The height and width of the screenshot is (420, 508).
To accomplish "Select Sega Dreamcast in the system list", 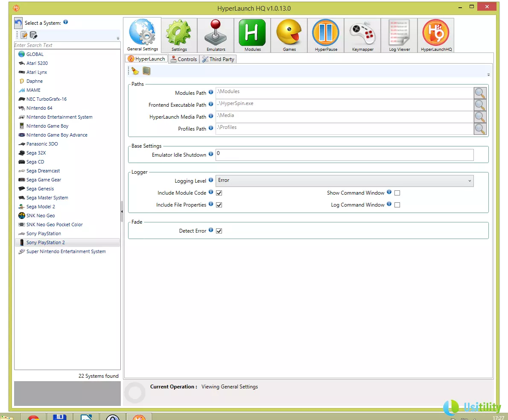I will pos(43,171).
